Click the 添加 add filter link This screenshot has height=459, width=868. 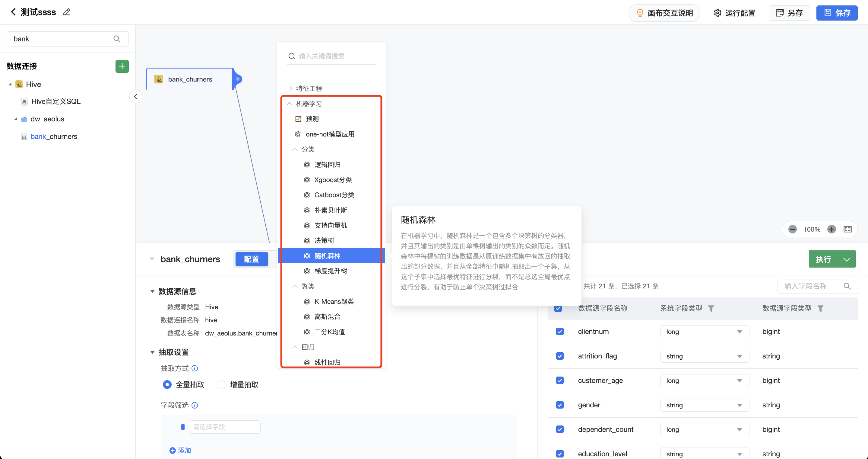pyautogui.click(x=180, y=450)
